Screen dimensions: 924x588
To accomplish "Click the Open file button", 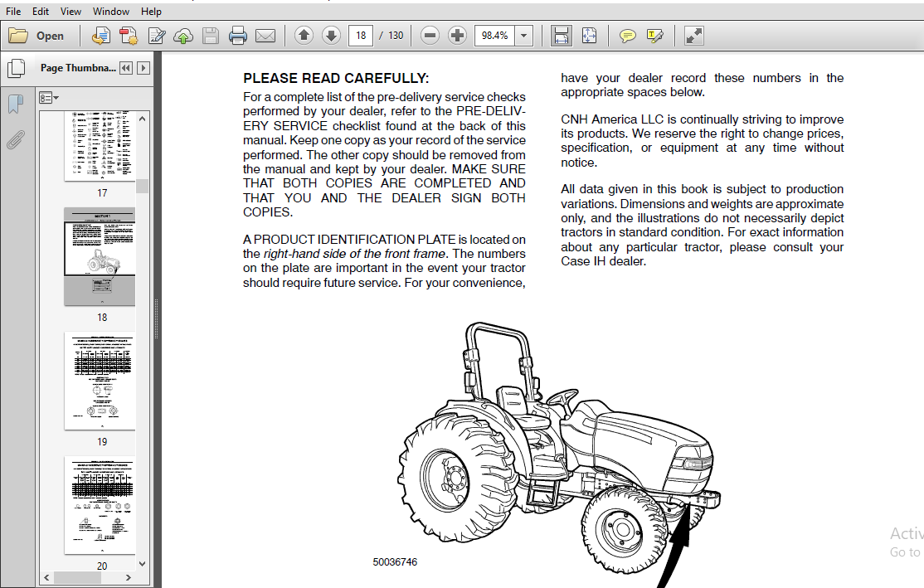I will pyautogui.click(x=36, y=36).
